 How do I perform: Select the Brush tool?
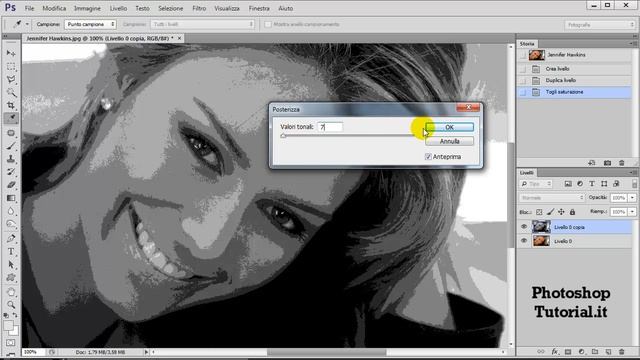[11, 146]
